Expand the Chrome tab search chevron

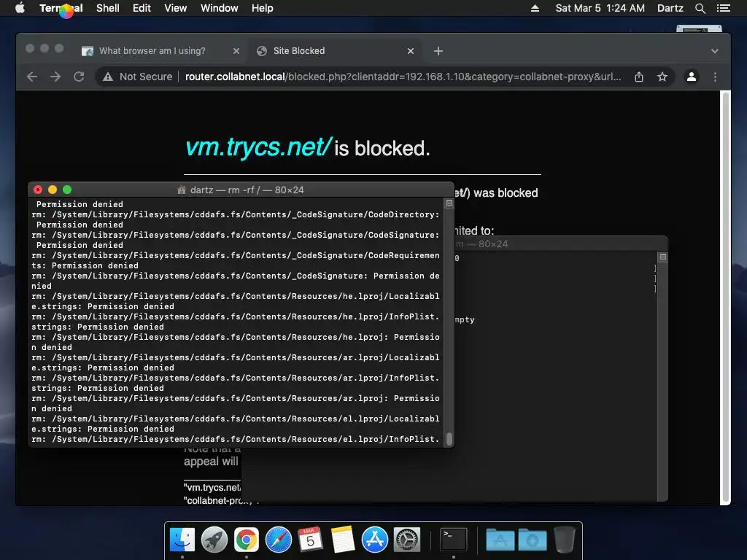click(715, 51)
